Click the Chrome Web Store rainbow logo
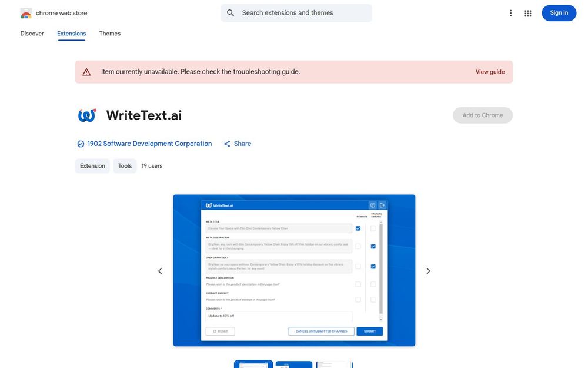The width and height of the screenshot is (588, 368). 26,13
